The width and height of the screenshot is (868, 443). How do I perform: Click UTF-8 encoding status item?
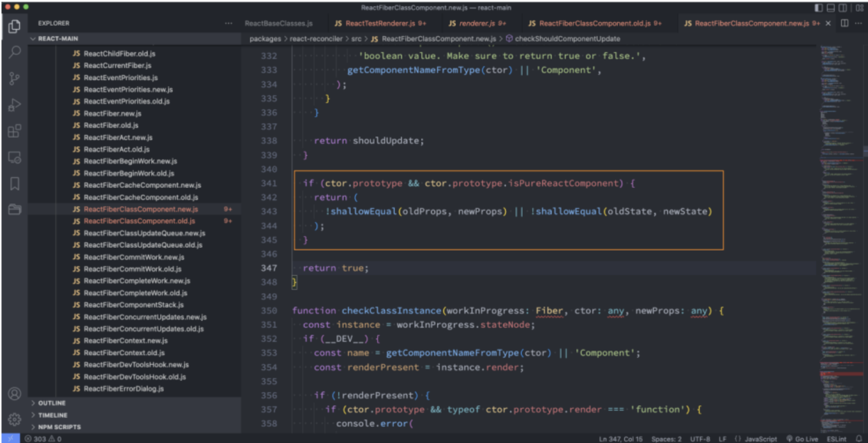pos(700,438)
